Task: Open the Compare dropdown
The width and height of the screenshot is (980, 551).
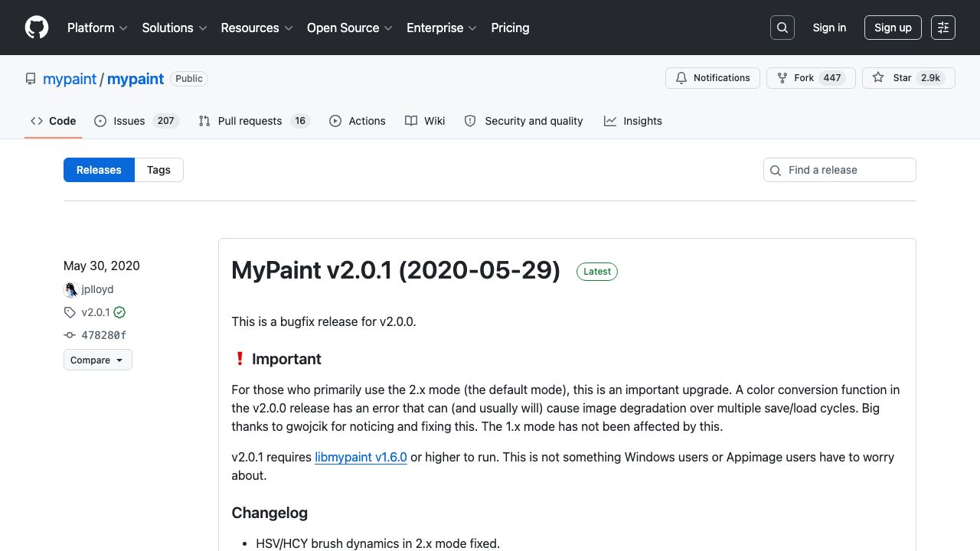Action: (x=98, y=360)
